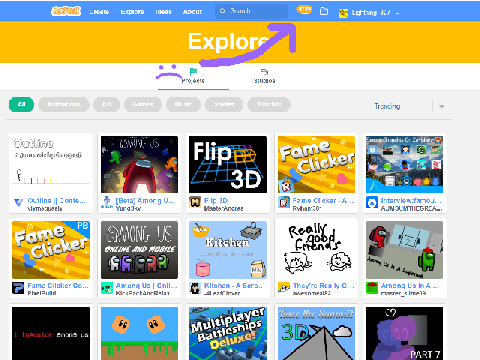Switch to the Studios tab

point(264,75)
